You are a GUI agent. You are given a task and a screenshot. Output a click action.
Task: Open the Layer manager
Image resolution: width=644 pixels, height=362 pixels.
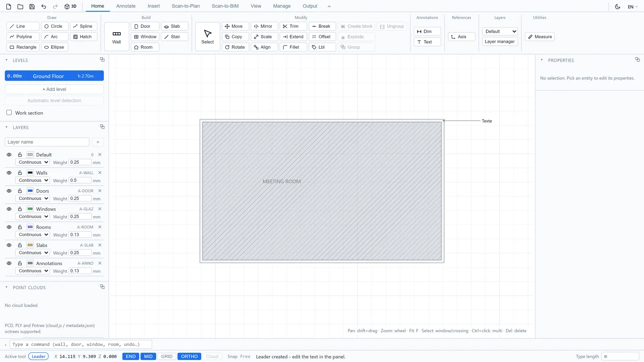[500, 41]
